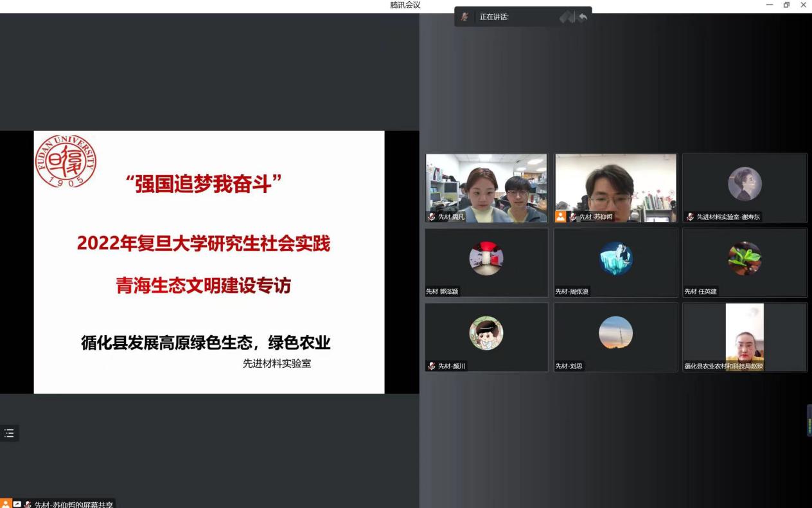Select the 先材-周张浪 participant avatar

[x=615, y=259]
